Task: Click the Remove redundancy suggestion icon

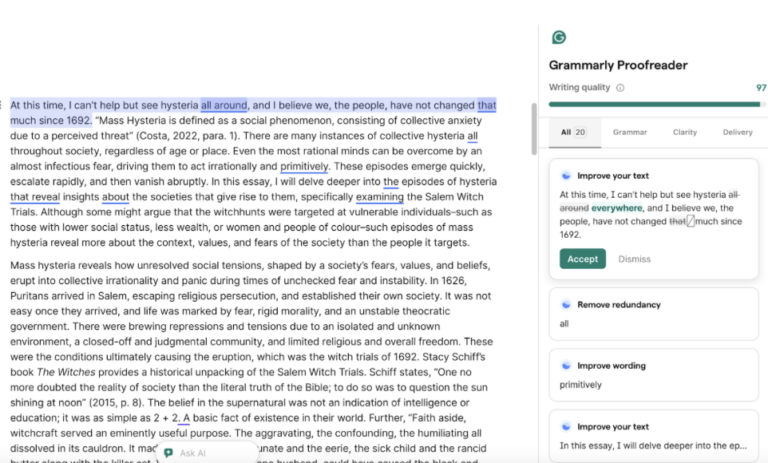Action: pyautogui.click(x=566, y=304)
